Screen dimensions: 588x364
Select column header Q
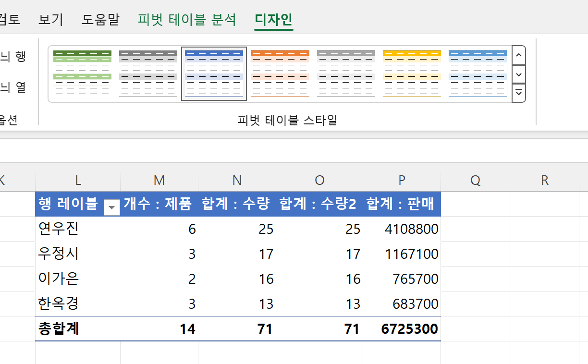[x=475, y=180]
